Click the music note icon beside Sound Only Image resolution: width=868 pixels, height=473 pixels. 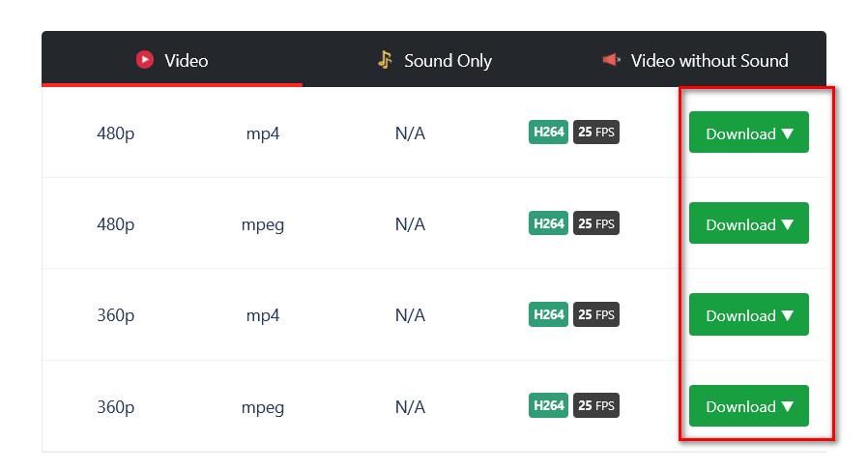[x=386, y=59]
